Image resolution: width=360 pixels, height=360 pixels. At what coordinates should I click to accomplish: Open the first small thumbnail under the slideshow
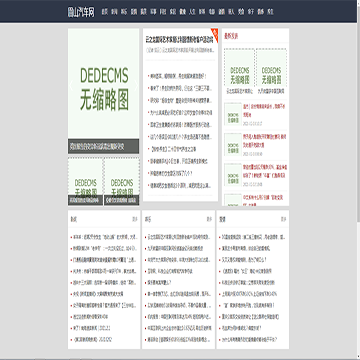86,181
